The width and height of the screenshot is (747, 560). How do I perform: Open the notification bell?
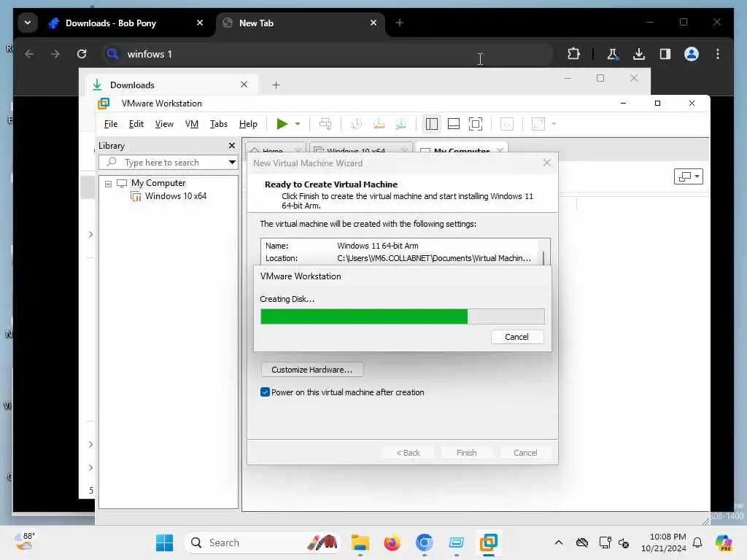(x=697, y=542)
